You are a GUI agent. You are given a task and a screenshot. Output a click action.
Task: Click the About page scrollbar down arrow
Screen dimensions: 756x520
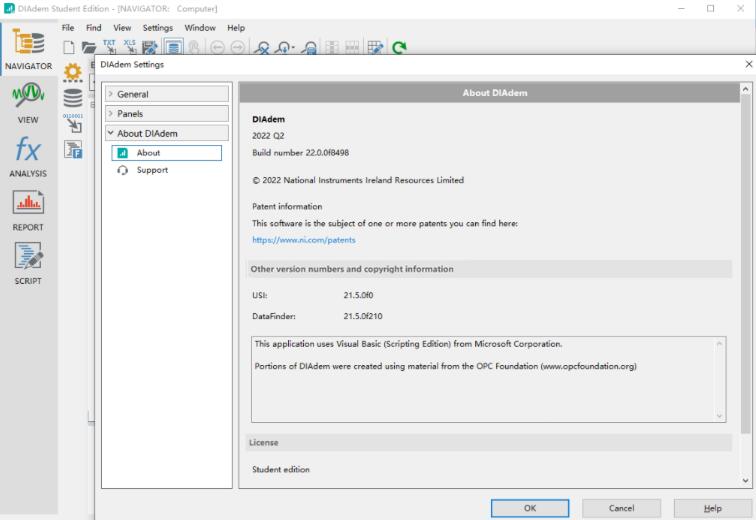(745, 480)
